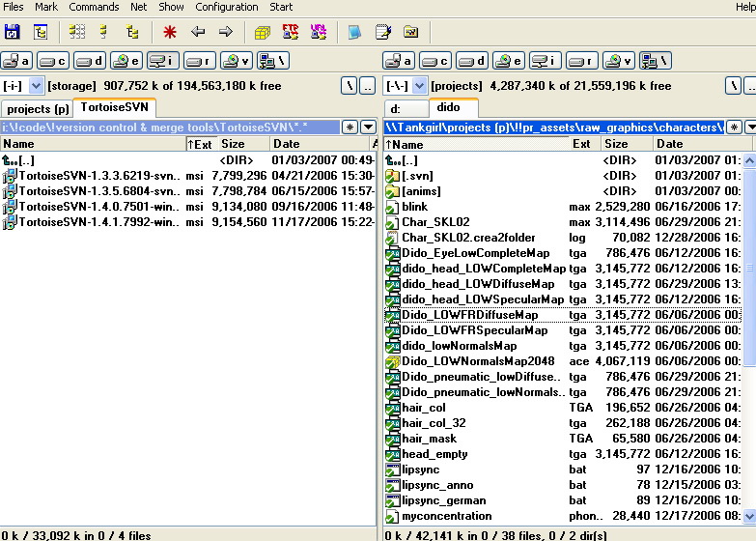Viewport: 756px width, 541px height.
Task: Select drive e in right panel
Action: (x=508, y=61)
